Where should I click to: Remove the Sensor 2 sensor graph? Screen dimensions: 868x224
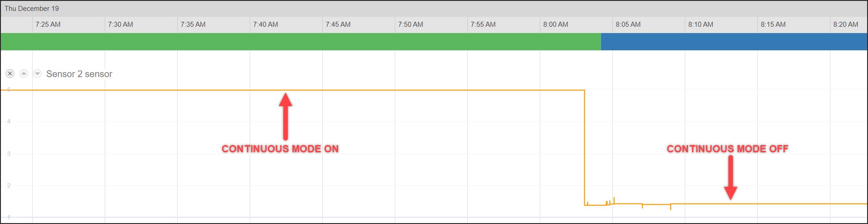10,73
